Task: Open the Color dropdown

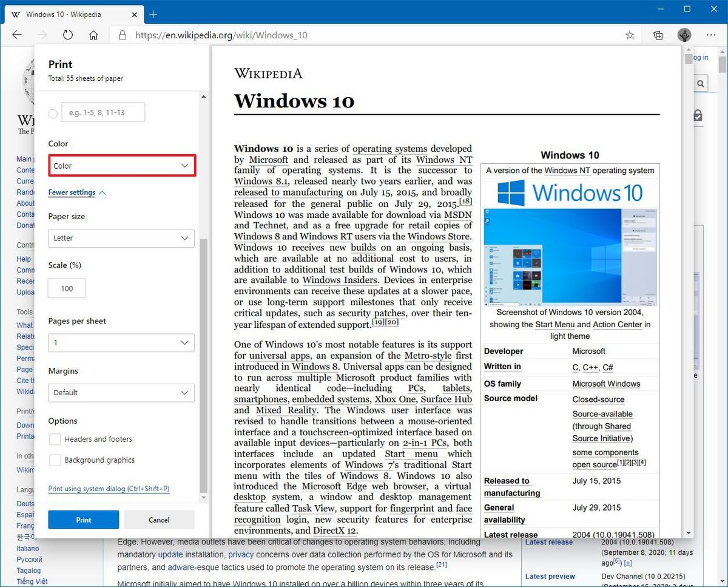Action: [x=122, y=166]
